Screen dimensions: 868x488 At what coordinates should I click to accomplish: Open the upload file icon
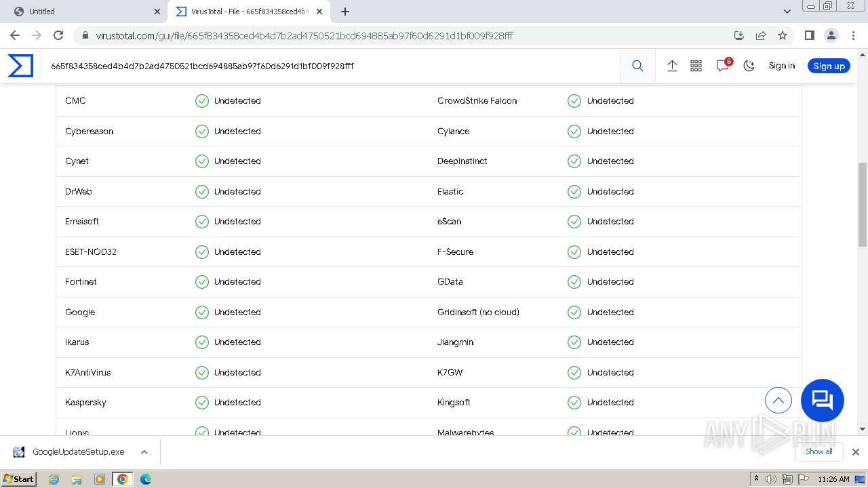pyautogui.click(x=672, y=66)
